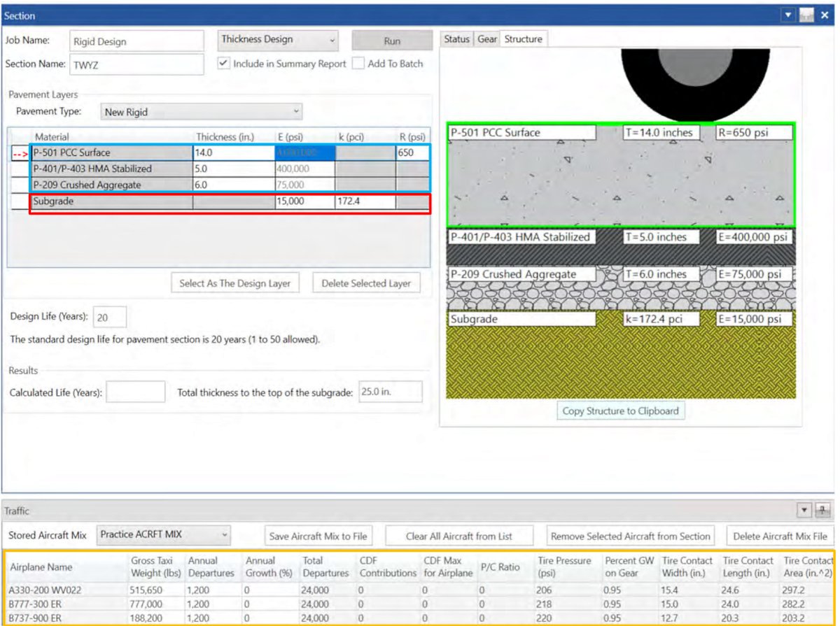Click the Tire Pressure (psi) column header
840x626 pixels.
coord(568,567)
